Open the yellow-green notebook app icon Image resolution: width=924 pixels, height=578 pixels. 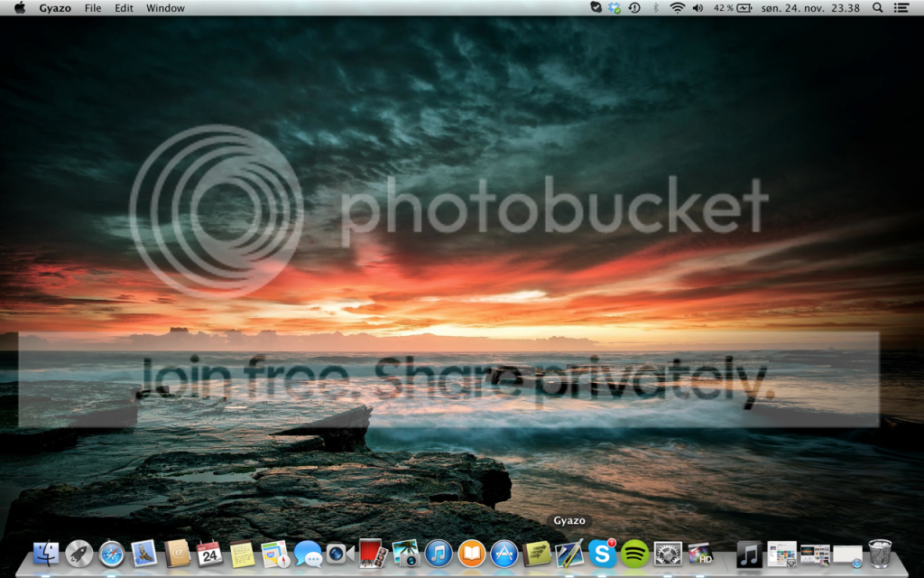coord(536,554)
